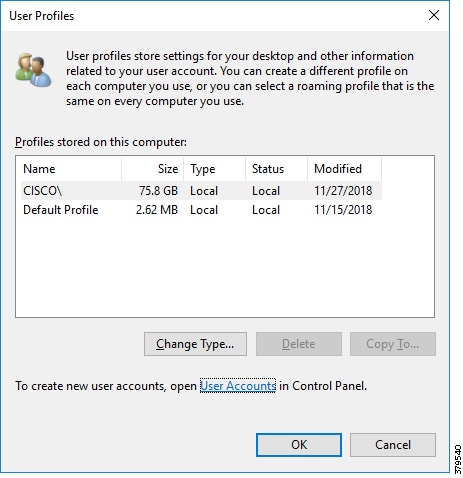463x478 pixels.
Task: Click the user profiles people icon
Action: pyautogui.click(x=33, y=69)
